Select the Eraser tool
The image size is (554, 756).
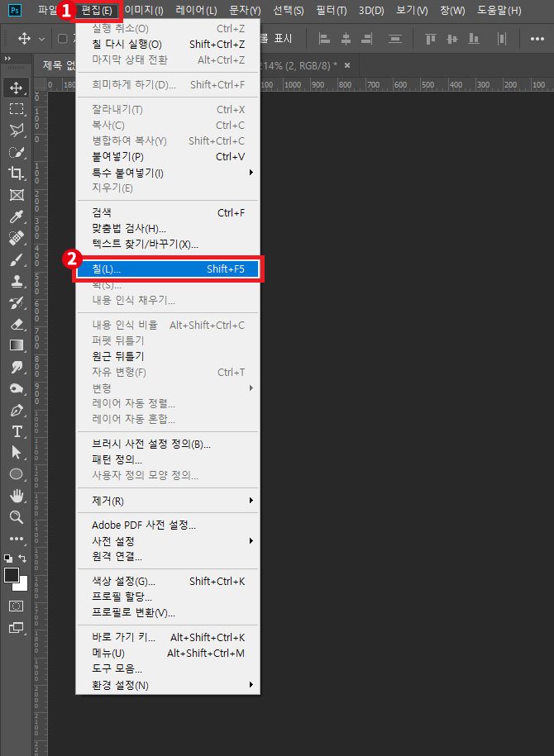pos(16,324)
